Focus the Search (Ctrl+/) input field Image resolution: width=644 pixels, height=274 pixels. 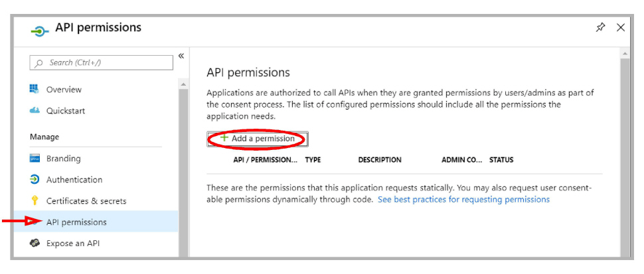coord(106,63)
